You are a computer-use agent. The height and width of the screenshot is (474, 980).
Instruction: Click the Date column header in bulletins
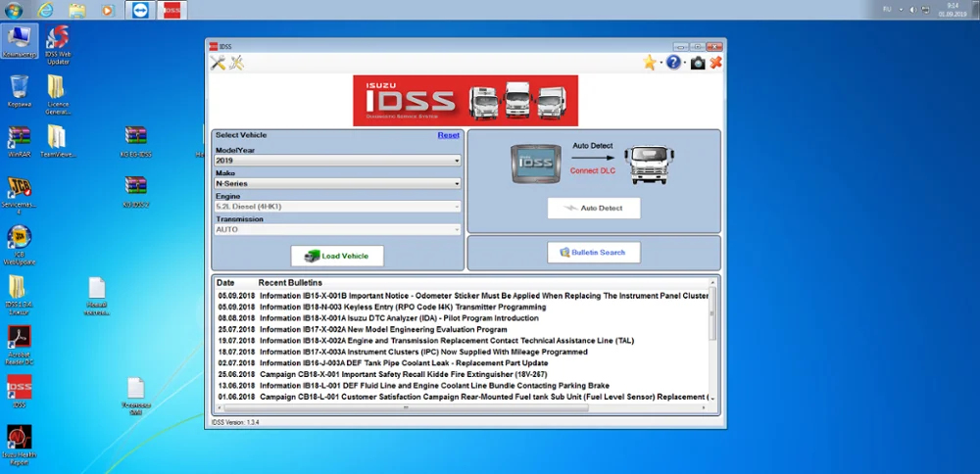point(225,283)
